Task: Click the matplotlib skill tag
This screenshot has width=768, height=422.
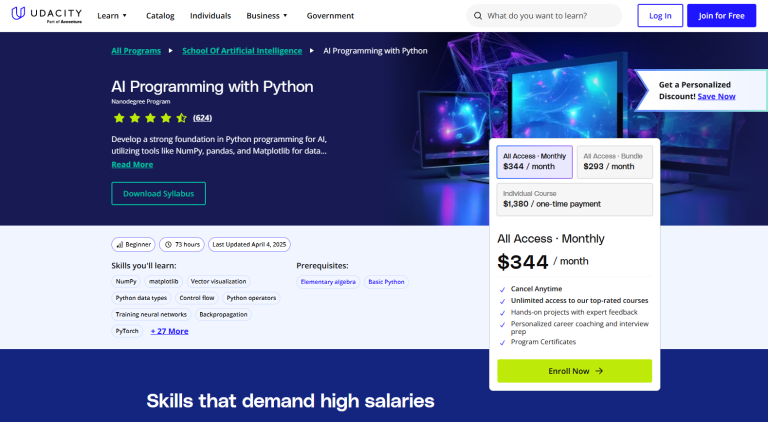Action: point(164,281)
